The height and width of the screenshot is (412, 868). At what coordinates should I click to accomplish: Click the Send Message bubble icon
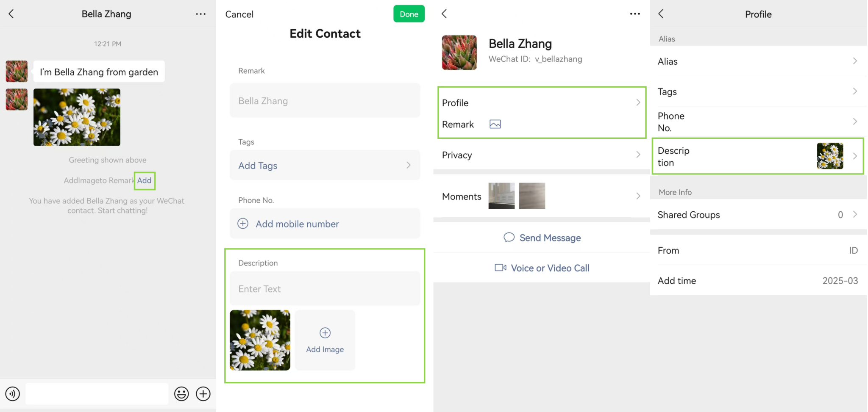509,237
